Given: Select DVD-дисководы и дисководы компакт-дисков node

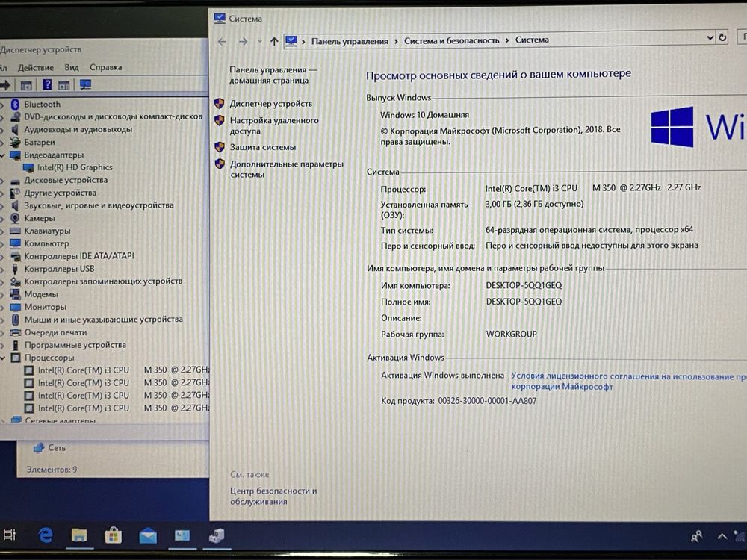Looking at the screenshot, I should [113, 116].
